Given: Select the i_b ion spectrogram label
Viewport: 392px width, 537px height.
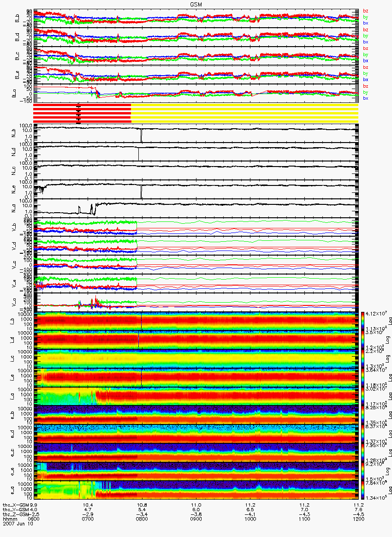Looking at the screenshot, I should coord(12,322).
